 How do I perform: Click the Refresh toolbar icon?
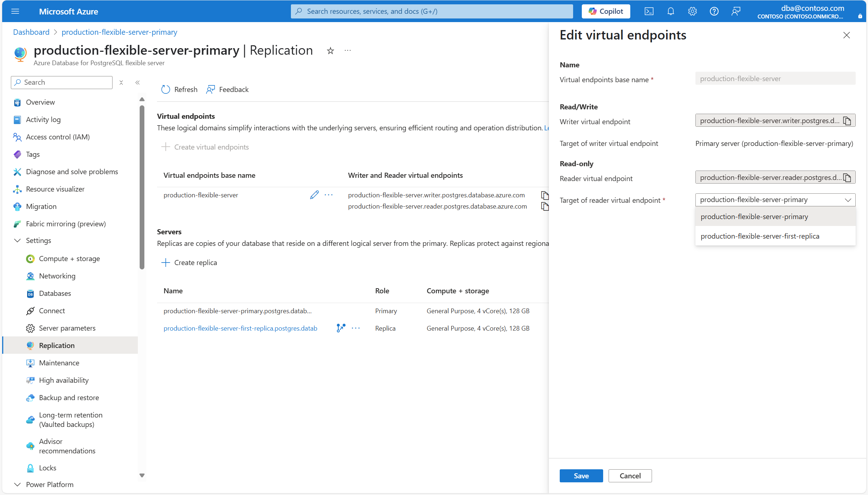point(166,89)
